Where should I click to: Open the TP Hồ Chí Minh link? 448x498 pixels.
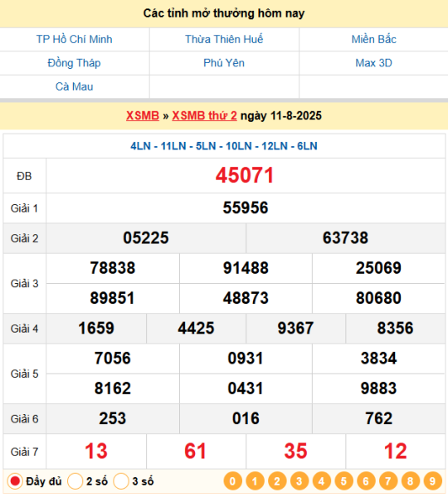tap(75, 39)
